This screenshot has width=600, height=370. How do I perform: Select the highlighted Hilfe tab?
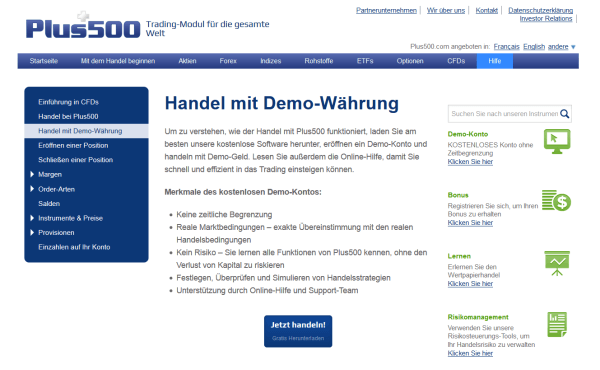pyautogui.click(x=495, y=61)
